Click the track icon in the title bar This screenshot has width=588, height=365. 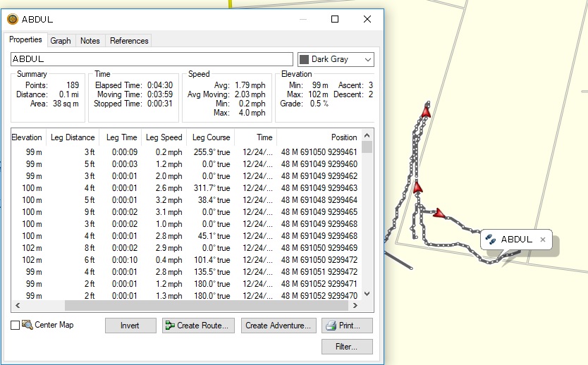[x=12, y=19]
